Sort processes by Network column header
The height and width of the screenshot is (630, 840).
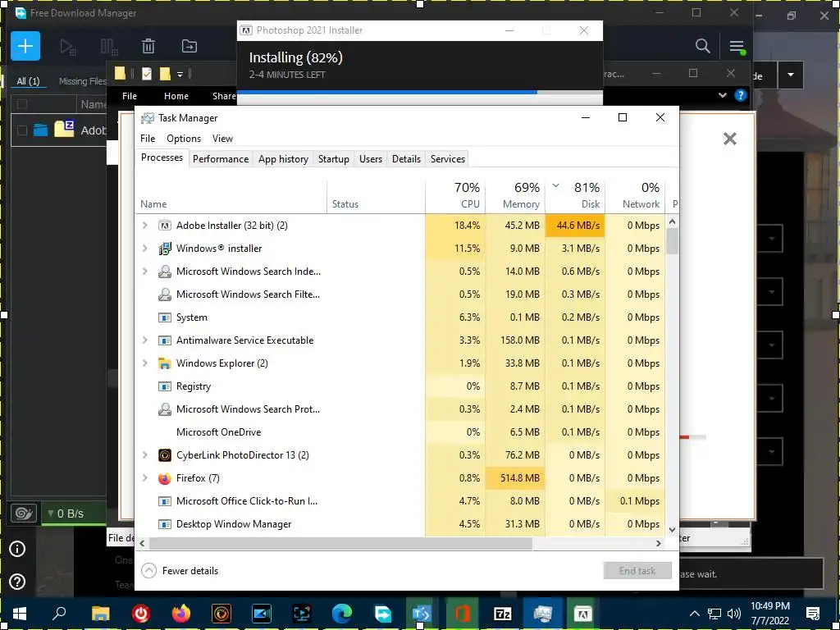click(x=636, y=195)
